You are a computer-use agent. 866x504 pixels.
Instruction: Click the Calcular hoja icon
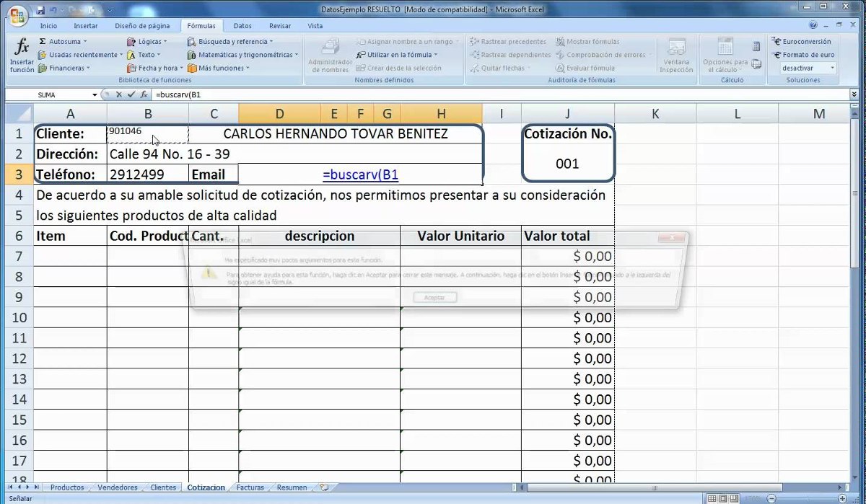(x=756, y=63)
